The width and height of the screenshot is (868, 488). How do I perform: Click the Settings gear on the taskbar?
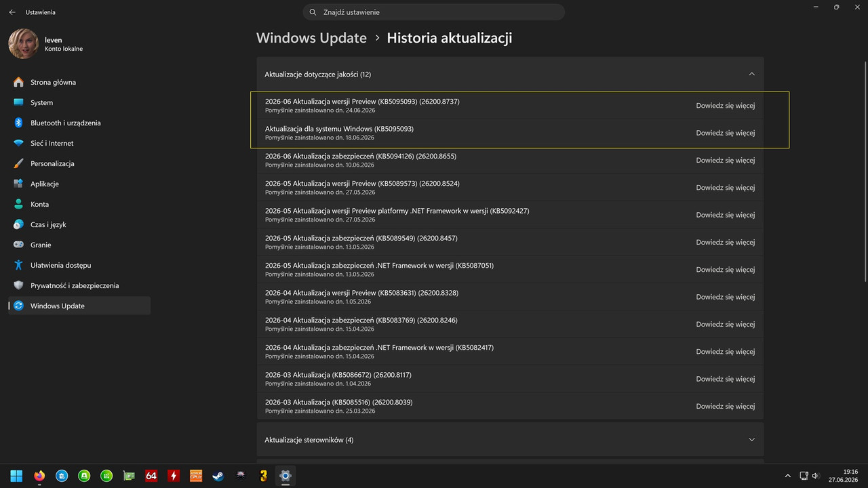pyautogui.click(x=285, y=476)
